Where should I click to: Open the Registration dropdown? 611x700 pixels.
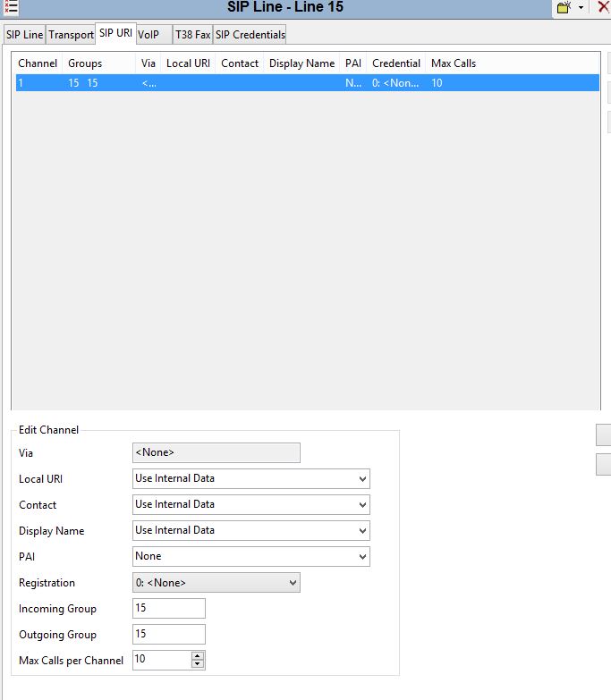216,583
